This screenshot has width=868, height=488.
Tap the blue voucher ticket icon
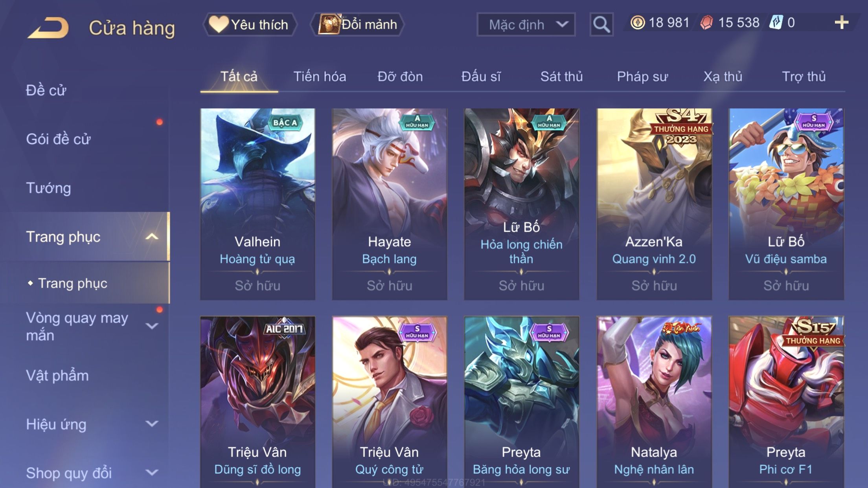(x=776, y=23)
